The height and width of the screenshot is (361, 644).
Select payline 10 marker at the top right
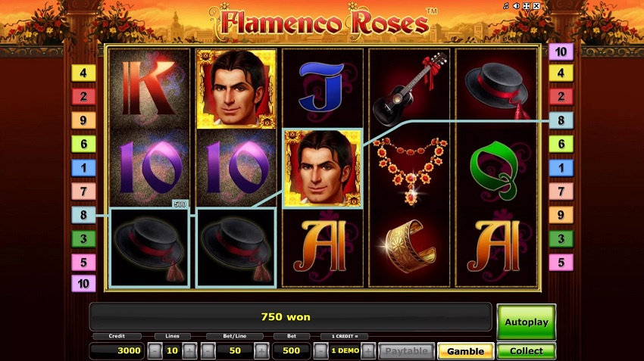561,51
